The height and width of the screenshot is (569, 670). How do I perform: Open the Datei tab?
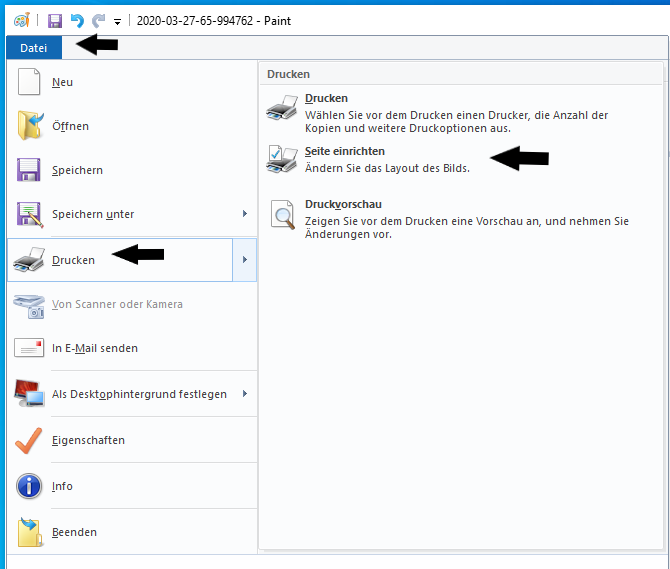34,48
